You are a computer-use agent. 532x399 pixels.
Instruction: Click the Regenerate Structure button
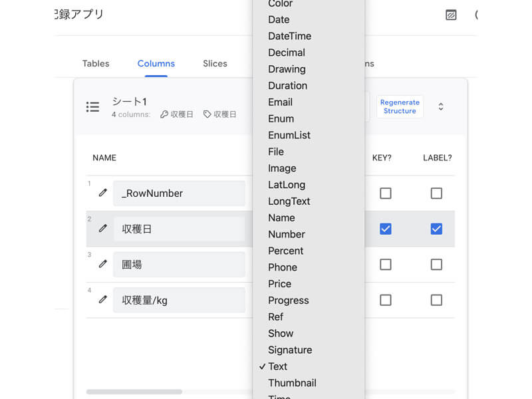[x=400, y=107]
